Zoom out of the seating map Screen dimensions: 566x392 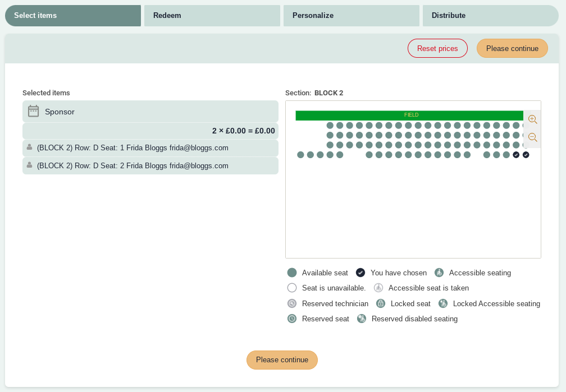[x=532, y=137]
